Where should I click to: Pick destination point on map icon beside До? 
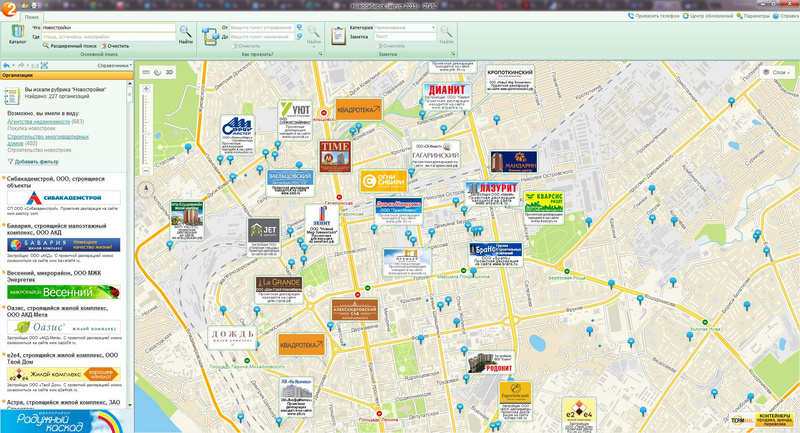299,37
